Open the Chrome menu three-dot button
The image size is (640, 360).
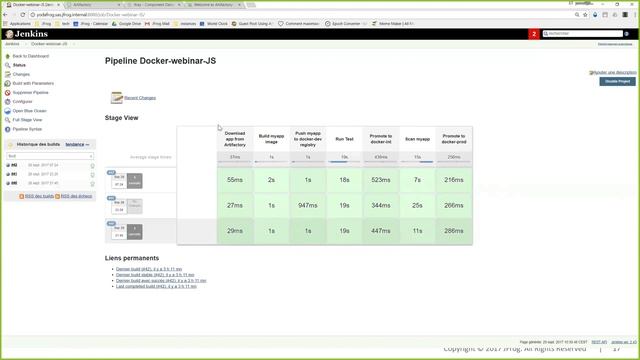click(635, 15)
